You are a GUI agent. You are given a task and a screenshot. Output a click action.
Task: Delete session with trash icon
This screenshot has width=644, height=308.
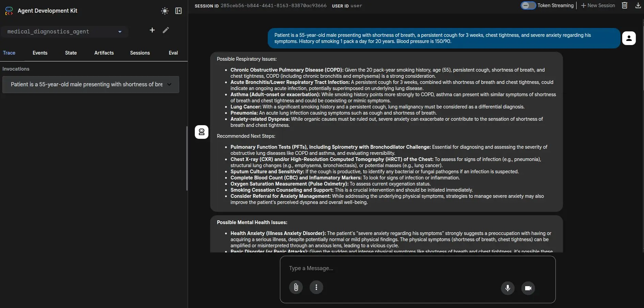click(x=625, y=5)
